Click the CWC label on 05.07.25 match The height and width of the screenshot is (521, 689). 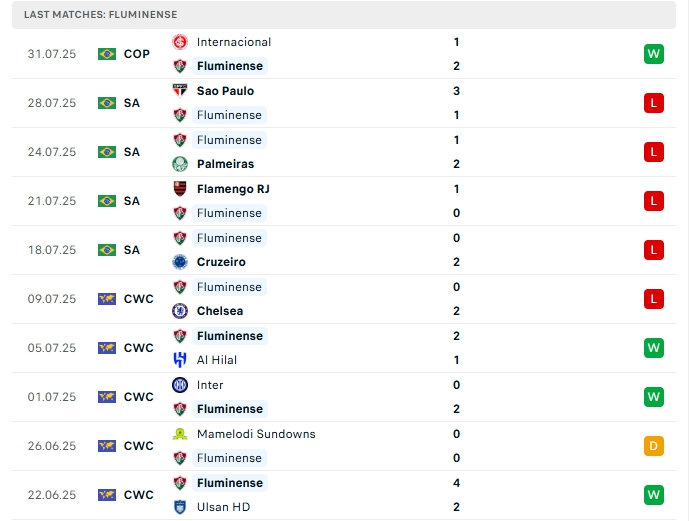tap(139, 348)
